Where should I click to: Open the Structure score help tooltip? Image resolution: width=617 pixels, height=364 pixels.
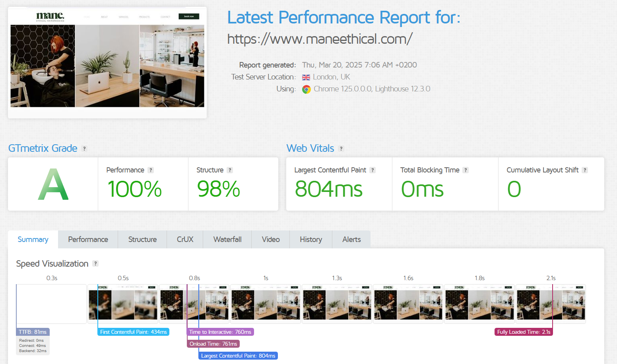click(x=230, y=170)
